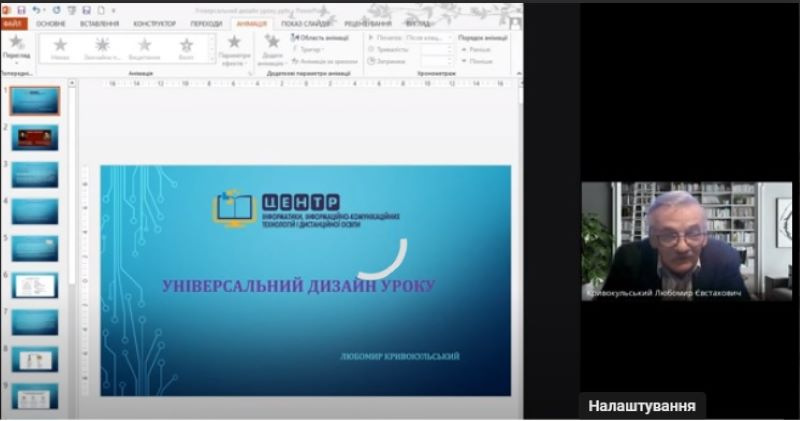
Task: Click Область анімації button
Action: point(320,38)
